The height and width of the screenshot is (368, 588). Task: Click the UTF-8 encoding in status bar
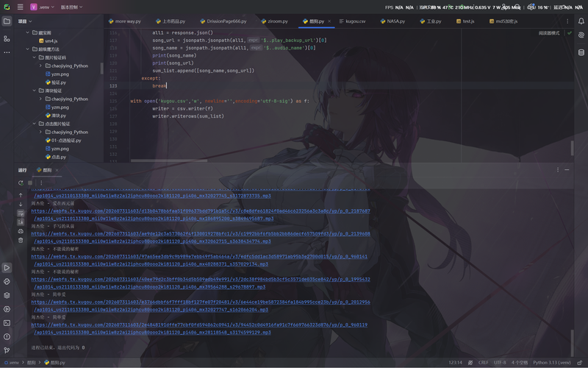pos(500,362)
